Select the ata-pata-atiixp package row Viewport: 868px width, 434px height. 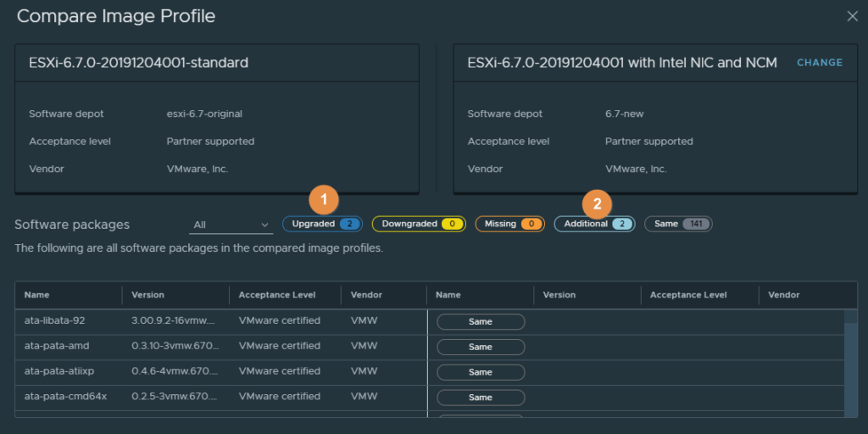(x=58, y=372)
